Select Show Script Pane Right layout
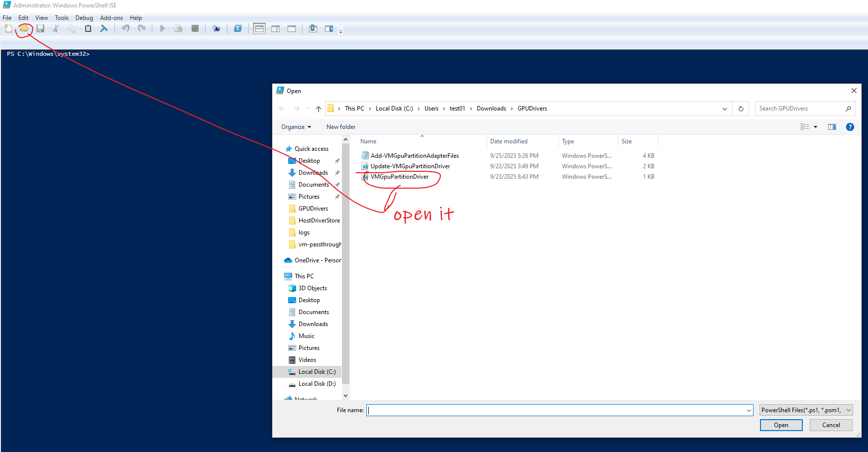 pyautogui.click(x=275, y=28)
